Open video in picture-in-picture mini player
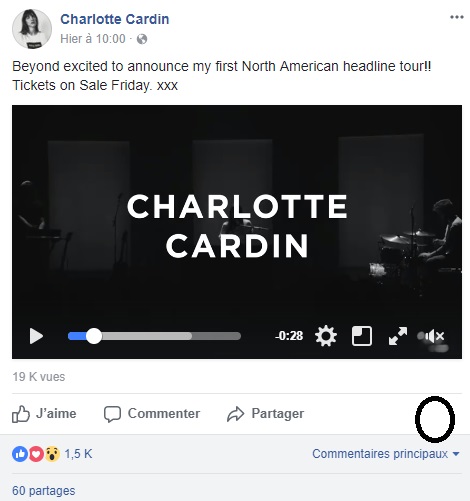470x501 pixels. 362,336
